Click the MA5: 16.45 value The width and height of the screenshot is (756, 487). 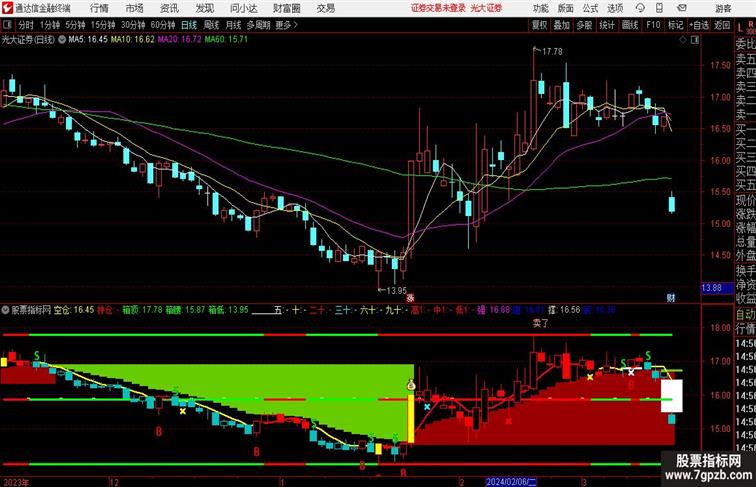click(88, 40)
